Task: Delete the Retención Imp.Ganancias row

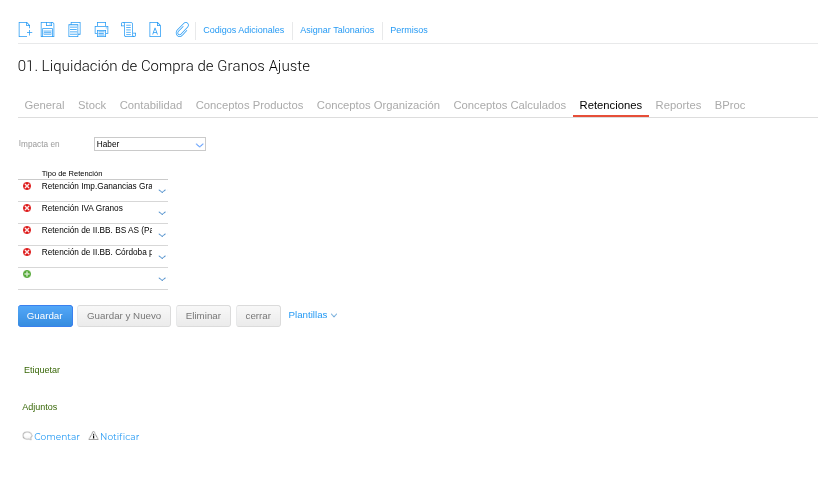Action: 27,186
